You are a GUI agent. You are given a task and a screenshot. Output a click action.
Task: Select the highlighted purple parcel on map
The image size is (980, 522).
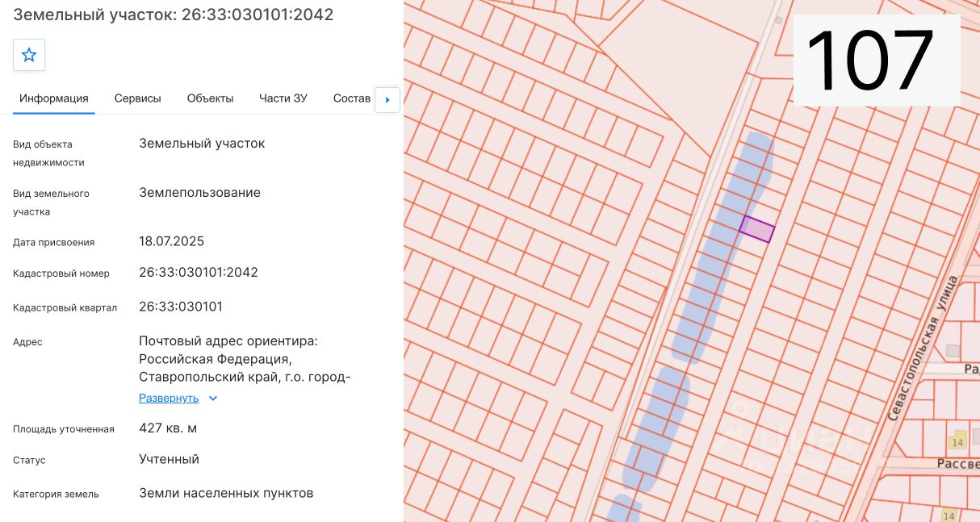(x=757, y=229)
